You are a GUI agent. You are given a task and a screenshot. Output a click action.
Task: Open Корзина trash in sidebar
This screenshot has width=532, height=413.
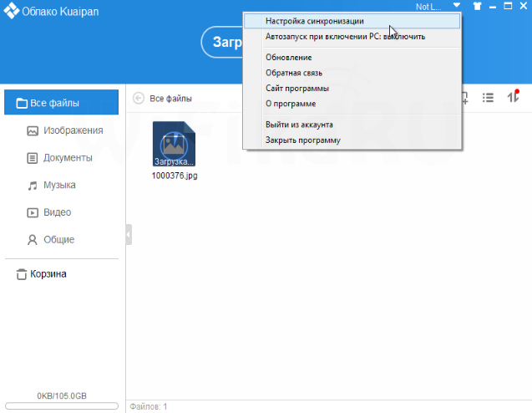pos(48,274)
